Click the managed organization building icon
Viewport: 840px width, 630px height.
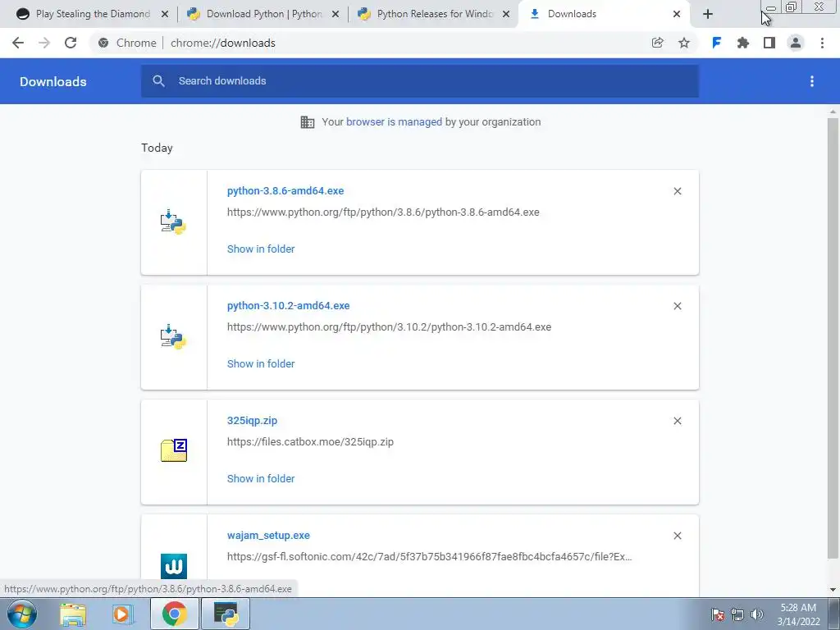(x=308, y=122)
